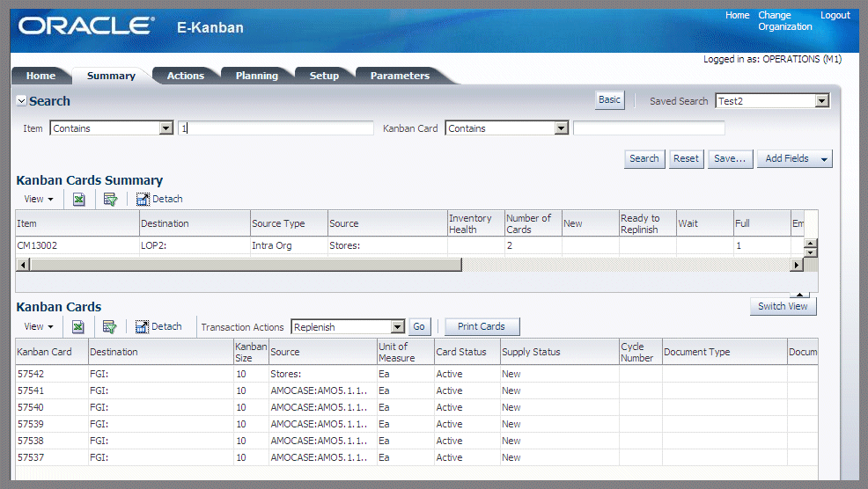The image size is (868, 489).
Task: Click the Source Type column header
Action: [289, 223]
